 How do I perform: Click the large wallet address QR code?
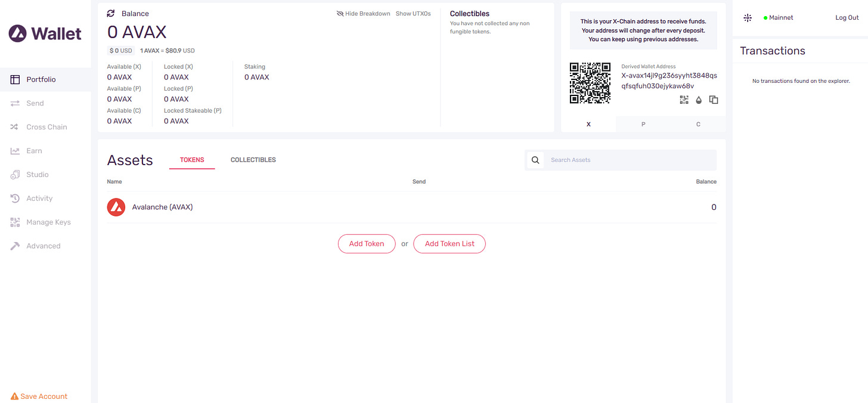pyautogui.click(x=590, y=83)
